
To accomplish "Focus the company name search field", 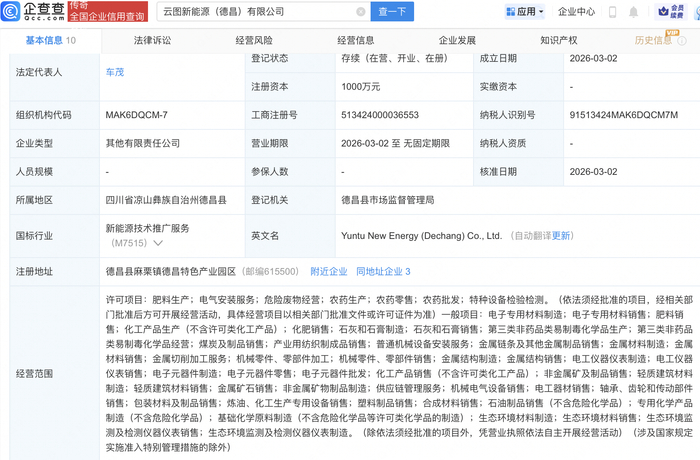I will pyautogui.click(x=259, y=12).
